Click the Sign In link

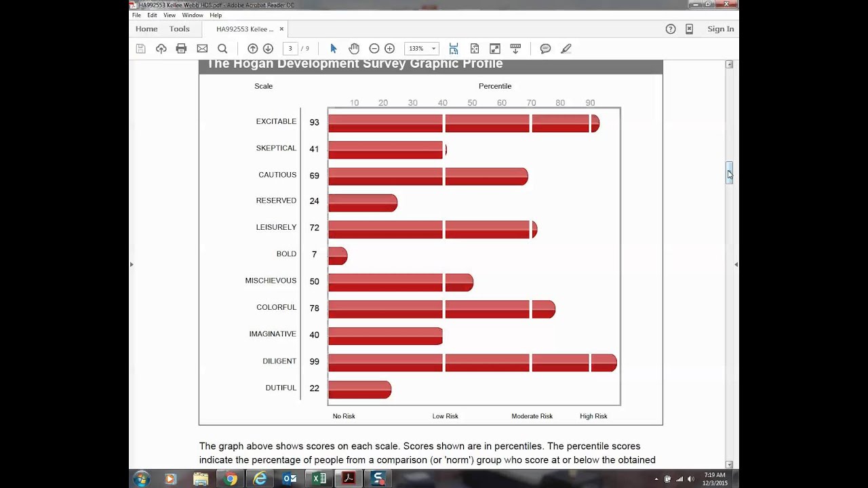[x=720, y=28]
